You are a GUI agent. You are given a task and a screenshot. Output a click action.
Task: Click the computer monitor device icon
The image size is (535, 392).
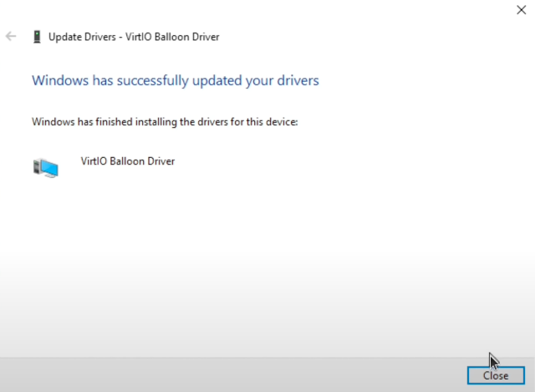tap(46, 167)
